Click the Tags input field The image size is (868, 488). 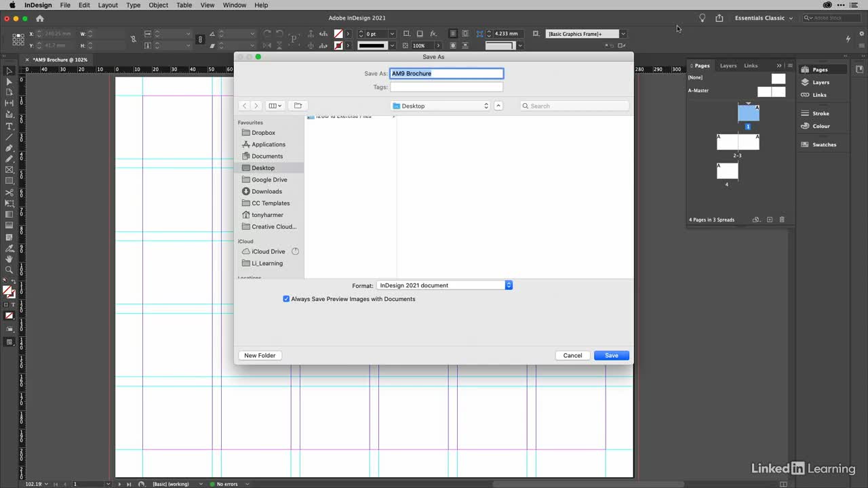447,87
